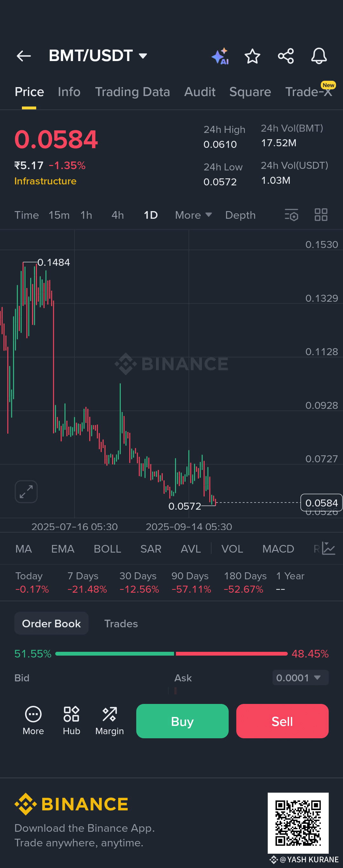Open chart settings icon next to Depth
This screenshot has height=868, width=343.
pos(292,215)
